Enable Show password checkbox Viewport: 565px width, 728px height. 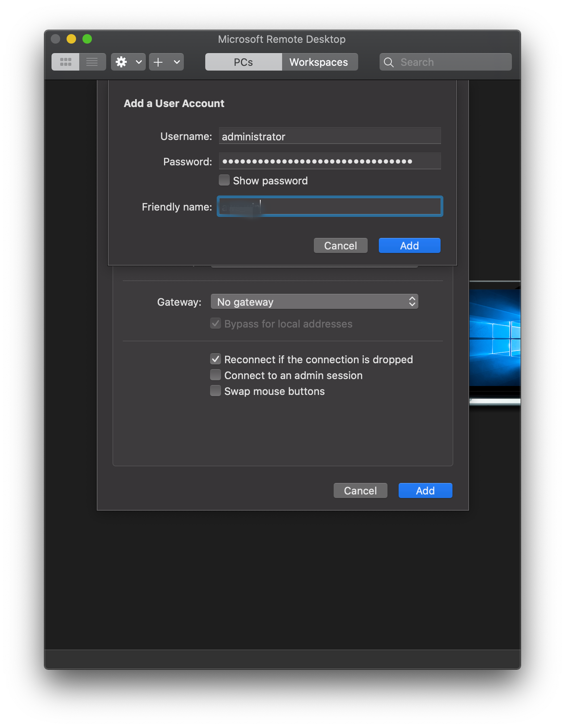pos(224,180)
